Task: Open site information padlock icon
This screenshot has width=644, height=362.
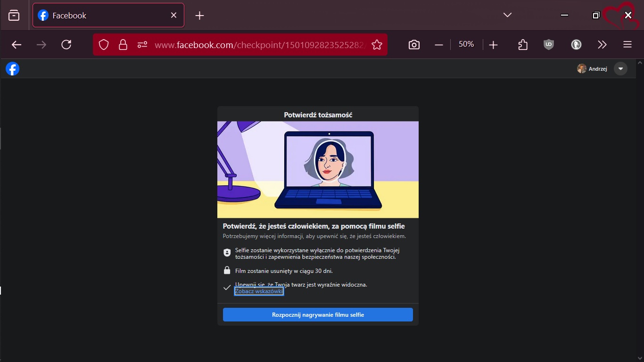Action: click(123, 45)
